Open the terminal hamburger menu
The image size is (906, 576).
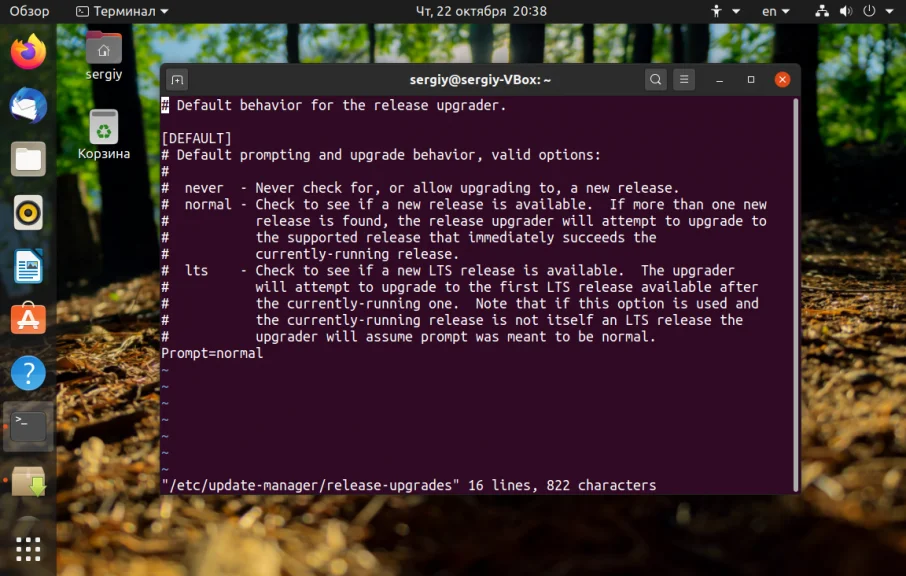coord(684,80)
